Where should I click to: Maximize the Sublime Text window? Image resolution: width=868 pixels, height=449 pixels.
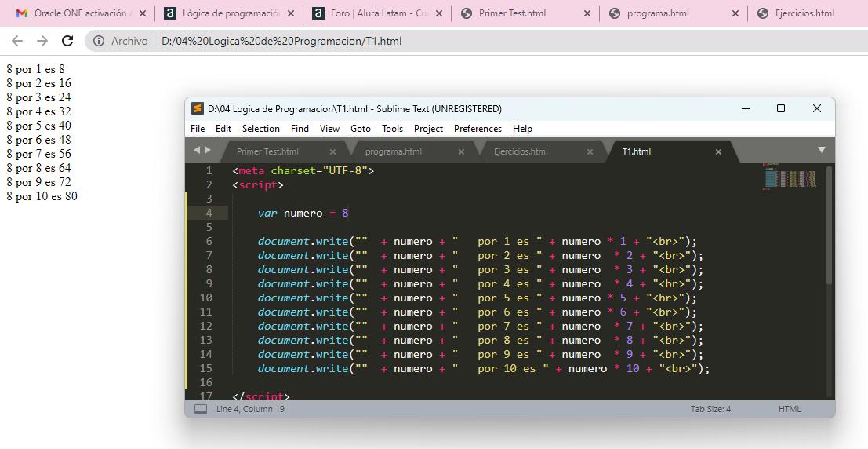point(780,108)
